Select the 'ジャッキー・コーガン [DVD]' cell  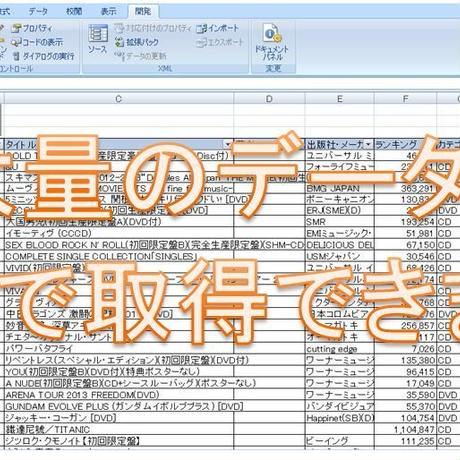point(119,418)
